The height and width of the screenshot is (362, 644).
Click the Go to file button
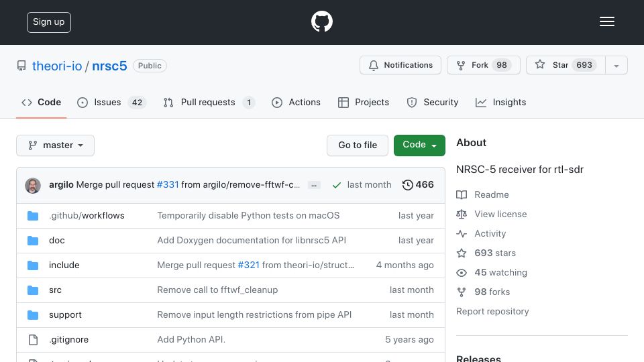click(358, 145)
